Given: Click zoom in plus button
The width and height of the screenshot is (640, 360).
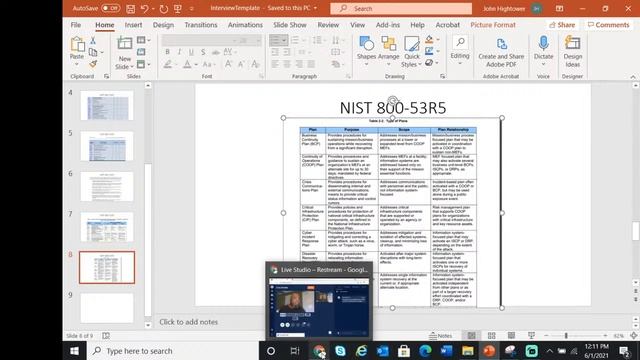Looking at the screenshot, I should 605,336.
